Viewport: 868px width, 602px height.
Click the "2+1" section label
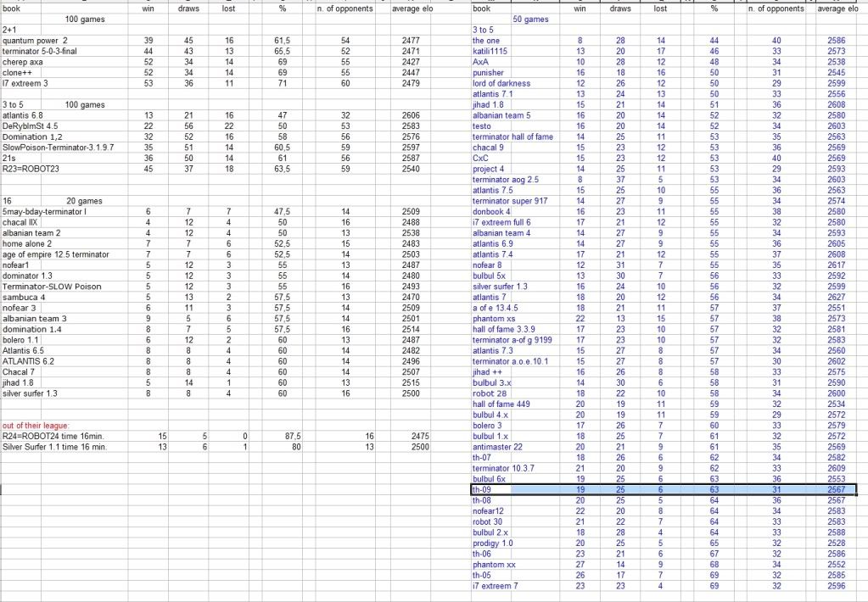click(x=9, y=30)
